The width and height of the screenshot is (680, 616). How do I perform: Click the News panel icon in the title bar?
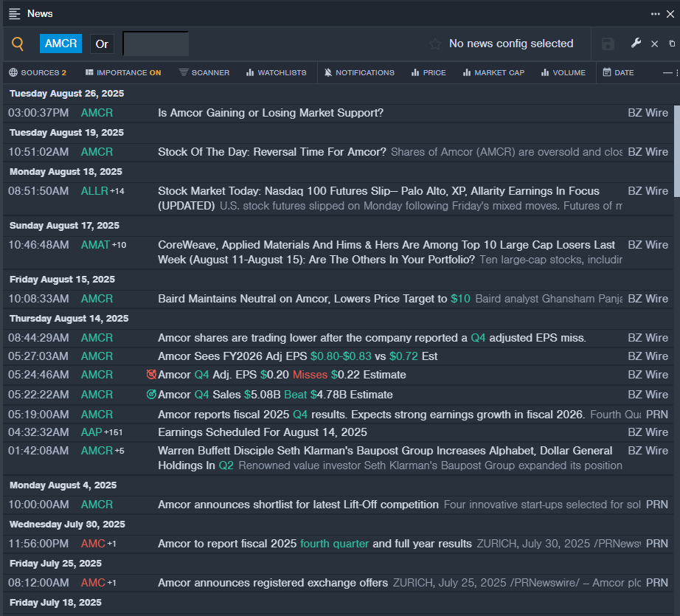[x=14, y=13]
